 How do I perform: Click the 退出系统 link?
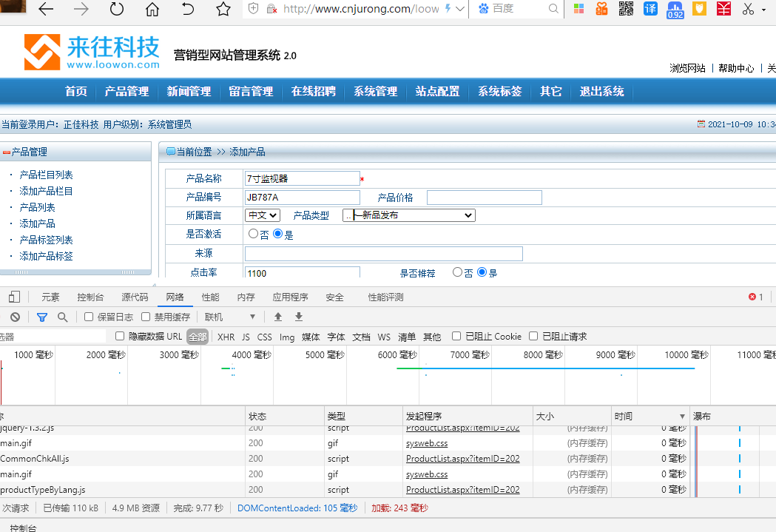click(x=601, y=92)
